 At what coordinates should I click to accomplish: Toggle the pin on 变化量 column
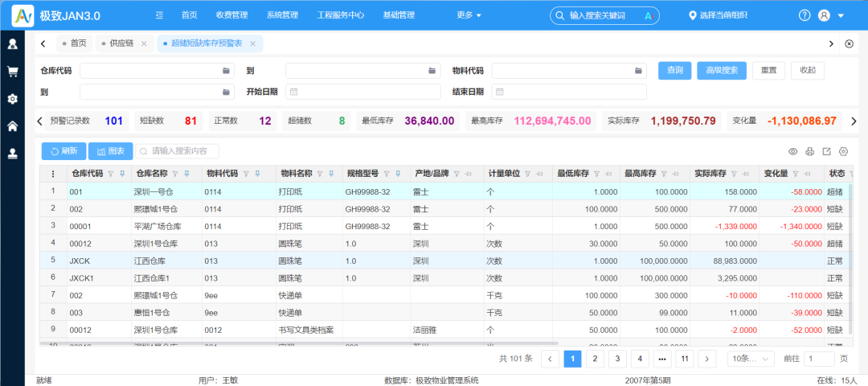[x=807, y=174]
